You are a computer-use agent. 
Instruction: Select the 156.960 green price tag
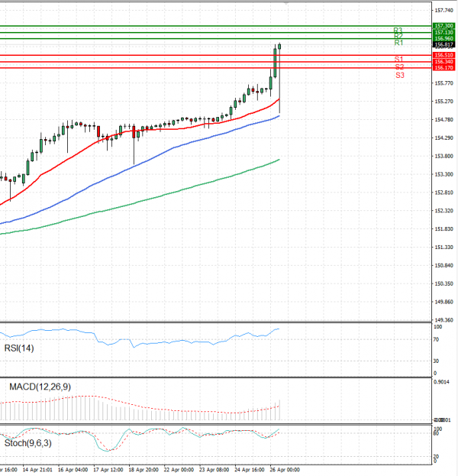coord(443,38)
